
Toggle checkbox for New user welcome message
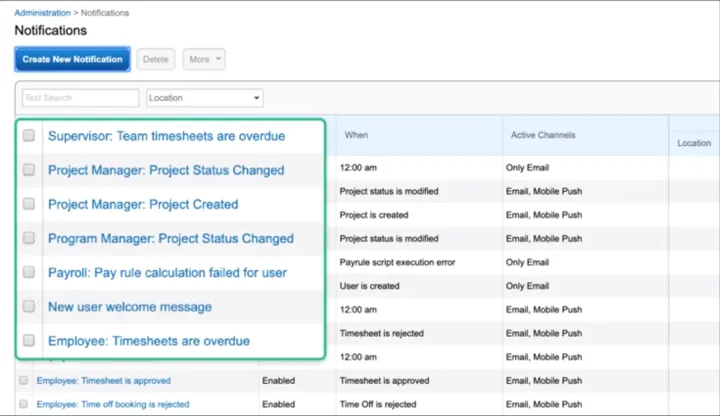click(x=29, y=307)
